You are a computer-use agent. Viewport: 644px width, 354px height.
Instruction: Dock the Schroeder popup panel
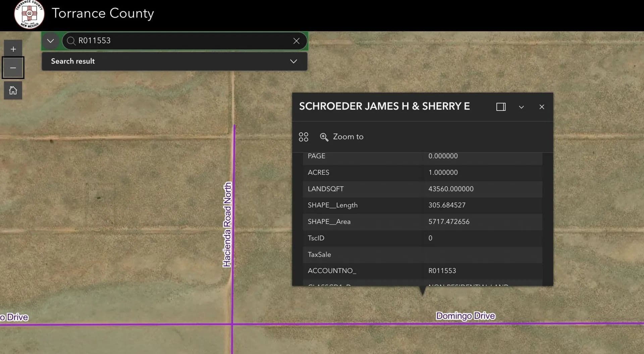(x=501, y=107)
